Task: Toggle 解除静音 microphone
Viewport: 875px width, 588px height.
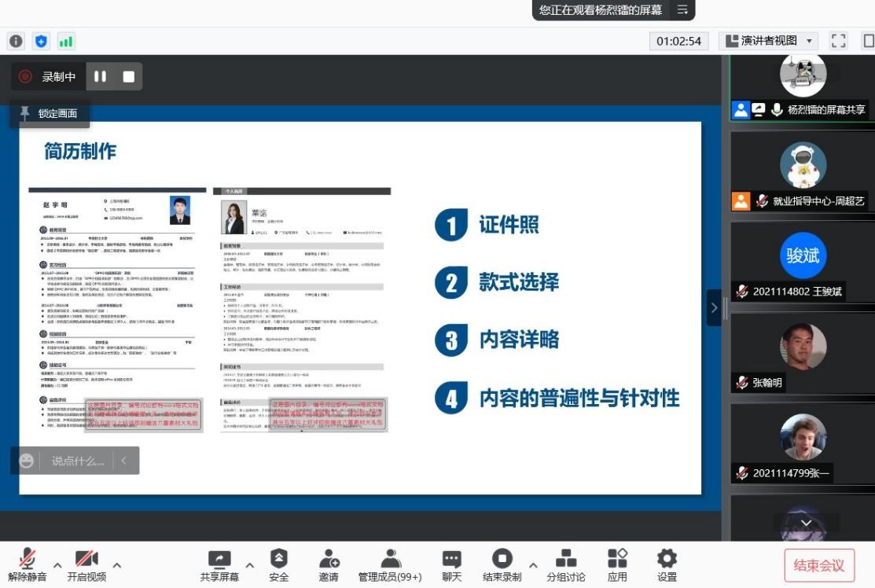Action: (28, 560)
